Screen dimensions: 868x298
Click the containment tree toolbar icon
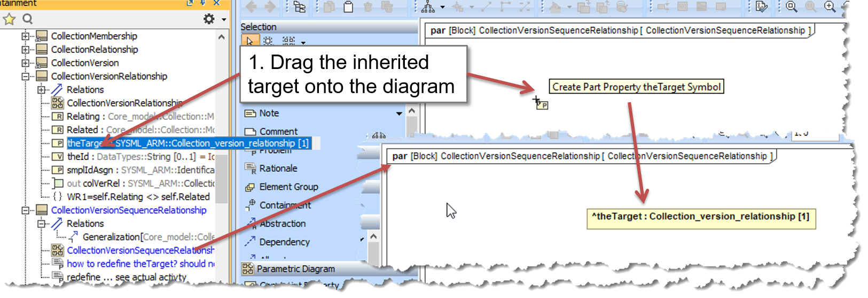coord(300,7)
